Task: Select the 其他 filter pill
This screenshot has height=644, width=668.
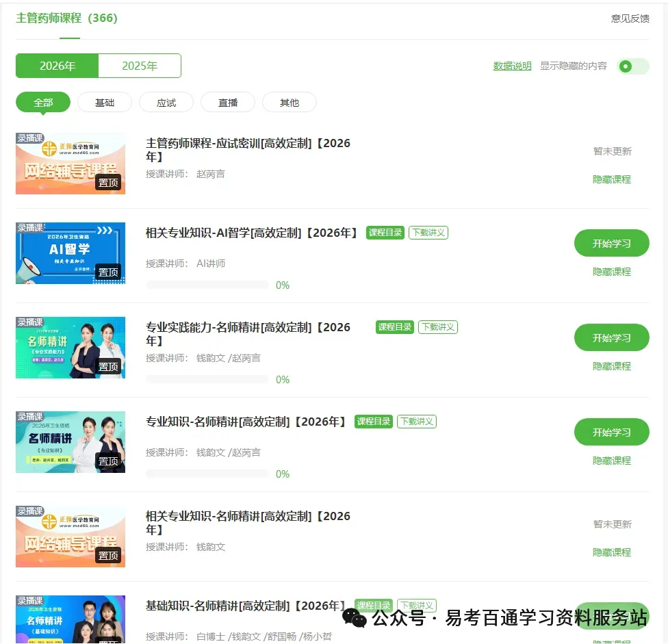Action: [290, 102]
